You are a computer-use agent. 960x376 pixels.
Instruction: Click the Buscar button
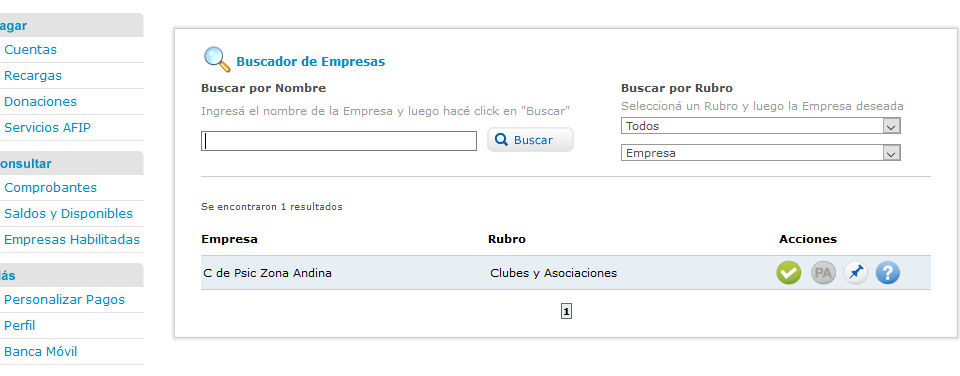coord(530,140)
